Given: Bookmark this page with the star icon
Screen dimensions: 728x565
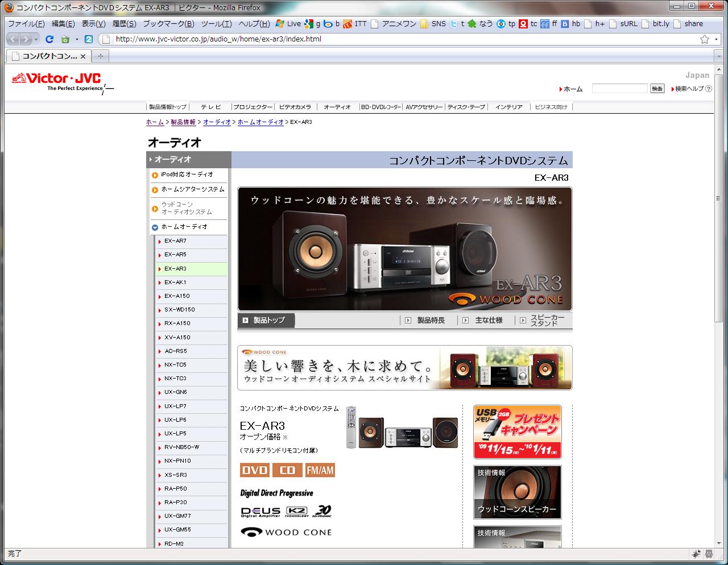Looking at the screenshot, I should (705, 39).
